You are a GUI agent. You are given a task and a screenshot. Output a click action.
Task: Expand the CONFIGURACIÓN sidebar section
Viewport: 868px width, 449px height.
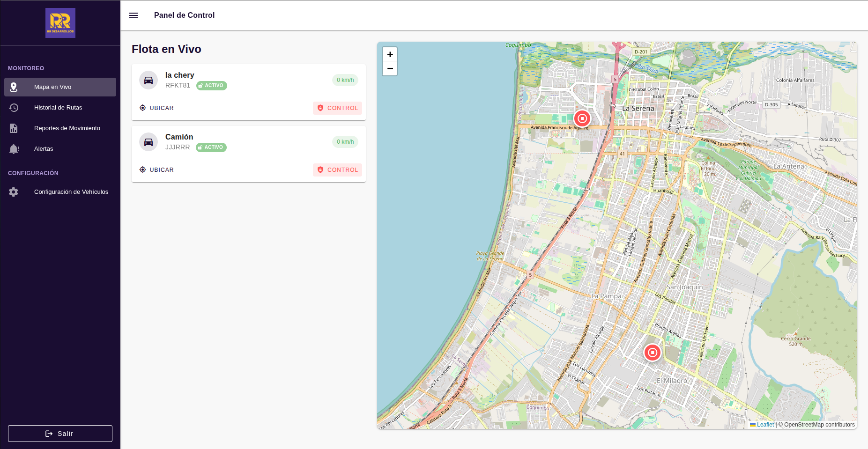[x=33, y=173]
